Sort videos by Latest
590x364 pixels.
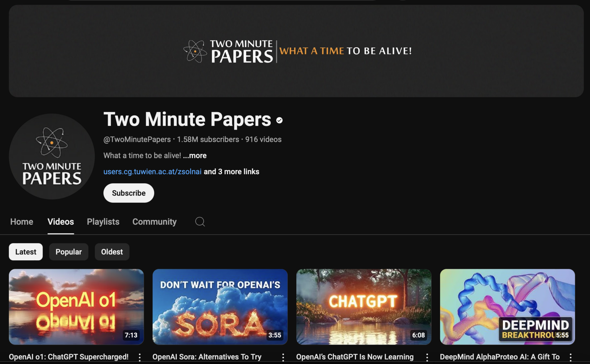(26, 252)
